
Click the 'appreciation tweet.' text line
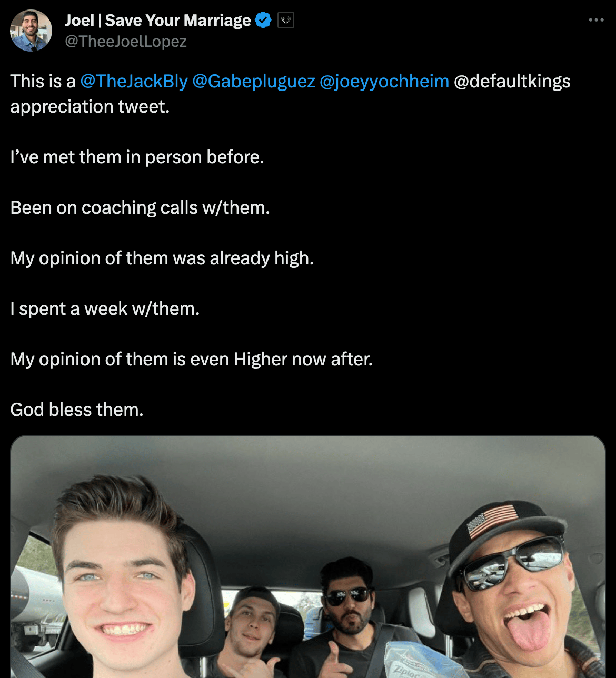(90, 106)
